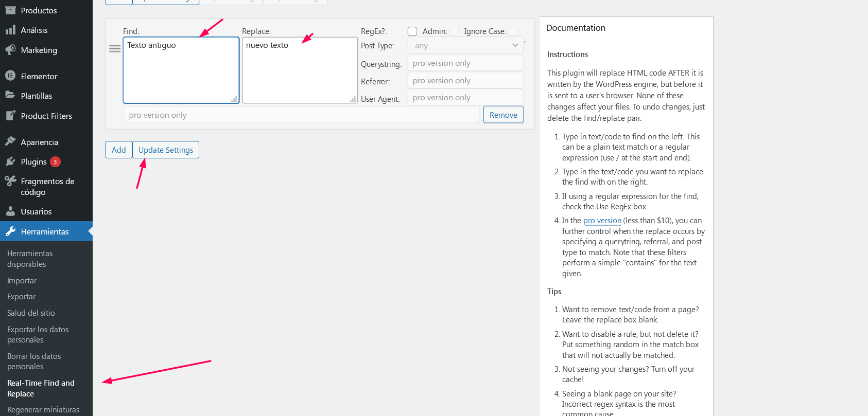The image size is (868, 416).
Task: Click the Análisis bar chart icon
Action: click(10, 30)
